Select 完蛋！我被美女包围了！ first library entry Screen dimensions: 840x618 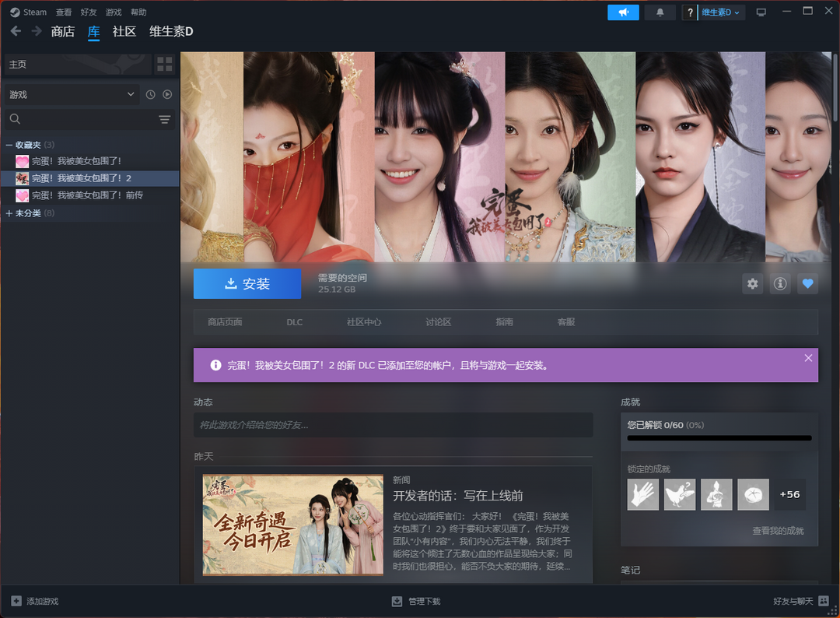coord(90,161)
